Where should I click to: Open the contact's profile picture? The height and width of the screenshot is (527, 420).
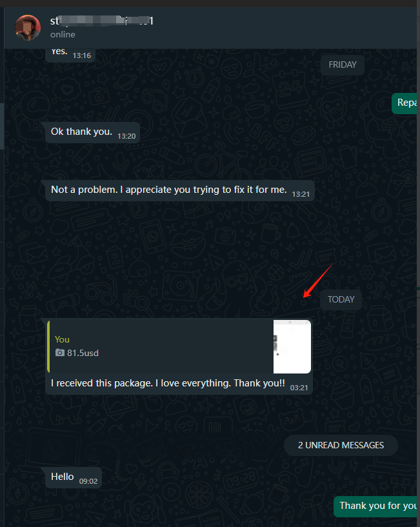(x=28, y=27)
